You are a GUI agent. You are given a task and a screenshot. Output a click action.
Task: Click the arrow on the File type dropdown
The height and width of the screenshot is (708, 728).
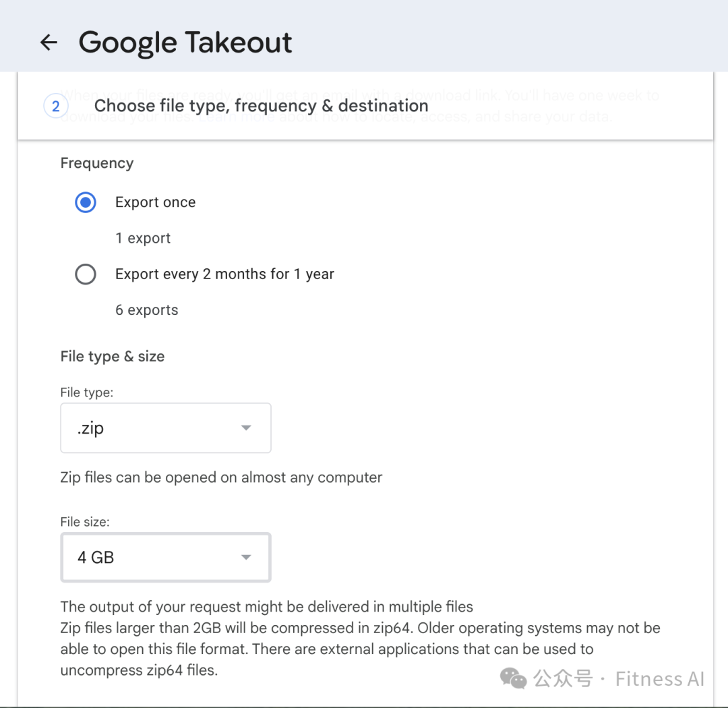click(x=246, y=428)
